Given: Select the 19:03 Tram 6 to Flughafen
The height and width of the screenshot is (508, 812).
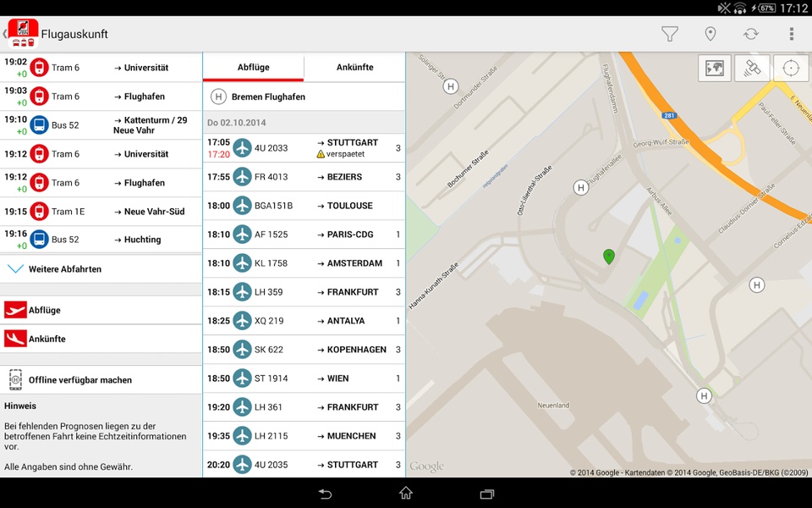Looking at the screenshot, I should coord(101,97).
